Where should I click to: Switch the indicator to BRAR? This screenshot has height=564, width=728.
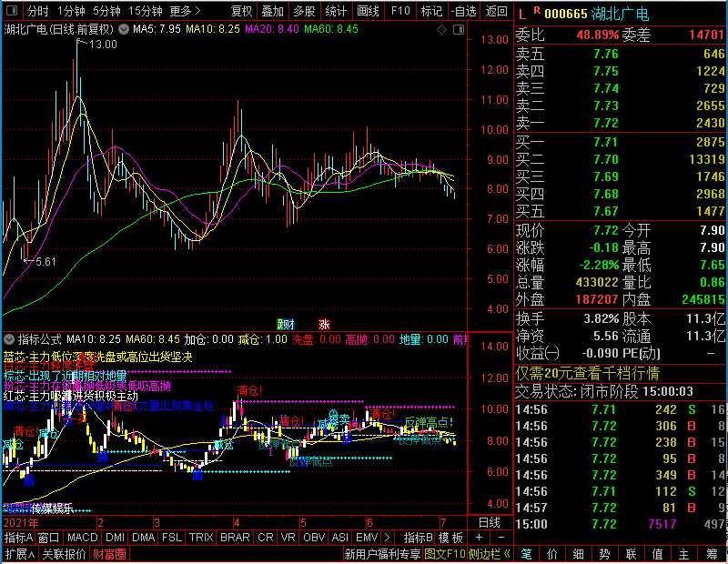click(x=235, y=538)
